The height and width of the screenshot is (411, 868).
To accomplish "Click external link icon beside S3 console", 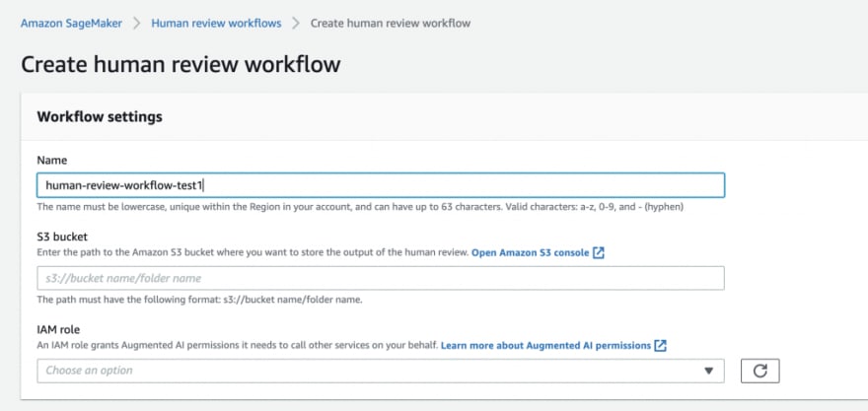I will click(599, 252).
